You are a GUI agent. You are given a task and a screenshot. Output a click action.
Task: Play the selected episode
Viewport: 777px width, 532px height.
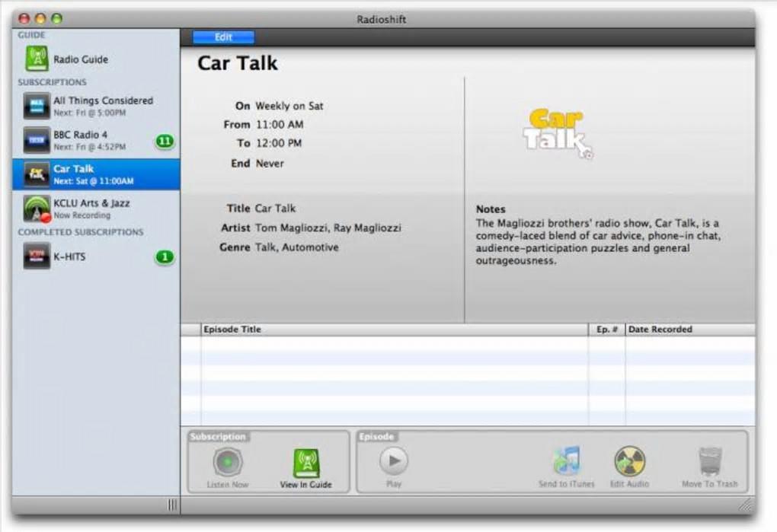(x=394, y=460)
